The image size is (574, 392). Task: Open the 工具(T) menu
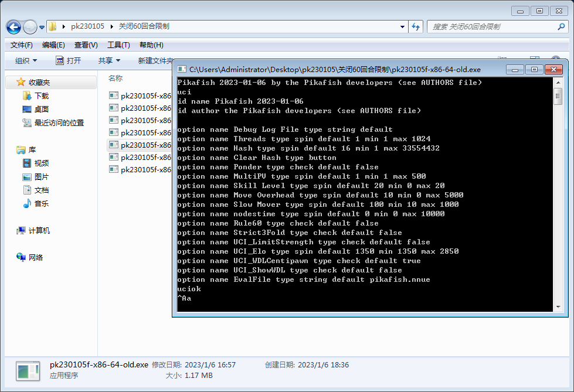click(x=118, y=45)
